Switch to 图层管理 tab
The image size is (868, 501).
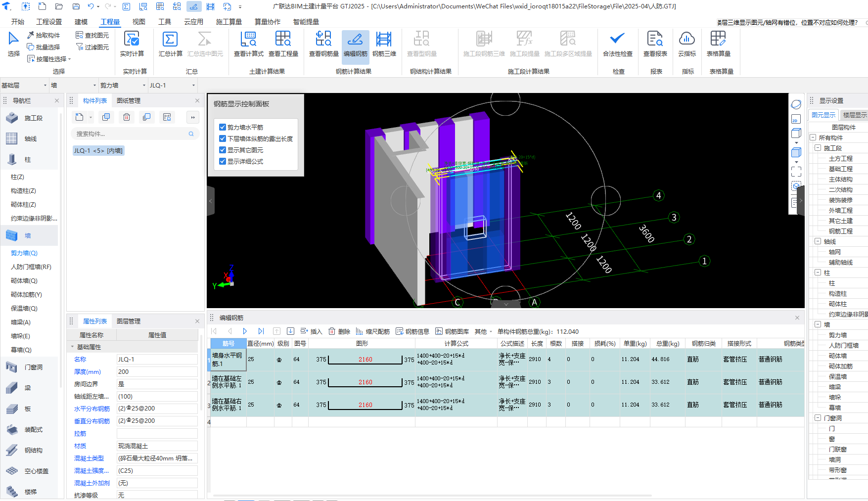(129, 321)
